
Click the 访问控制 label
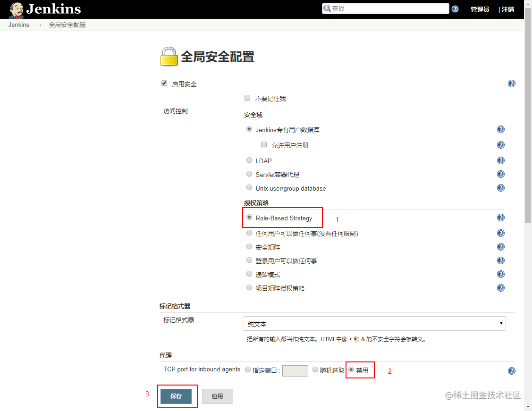point(176,111)
